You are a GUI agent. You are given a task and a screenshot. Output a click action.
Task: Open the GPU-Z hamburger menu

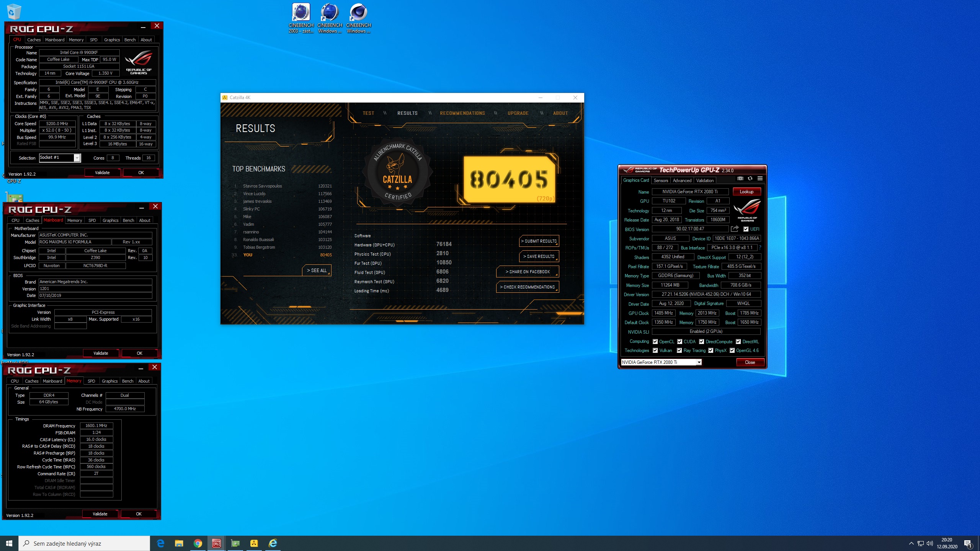pyautogui.click(x=760, y=179)
